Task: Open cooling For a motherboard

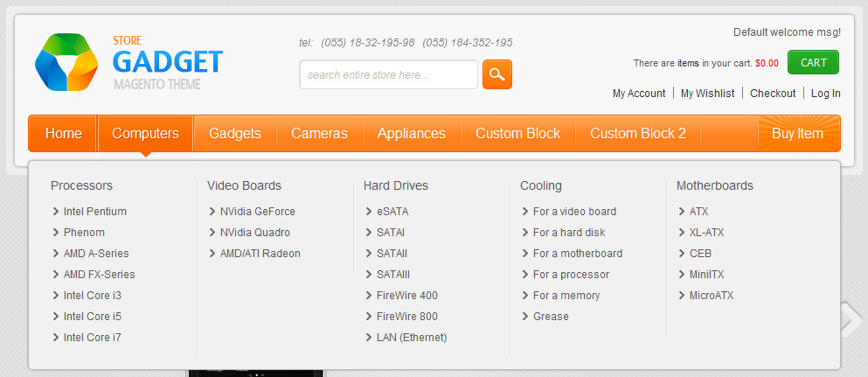Action: click(578, 254)
